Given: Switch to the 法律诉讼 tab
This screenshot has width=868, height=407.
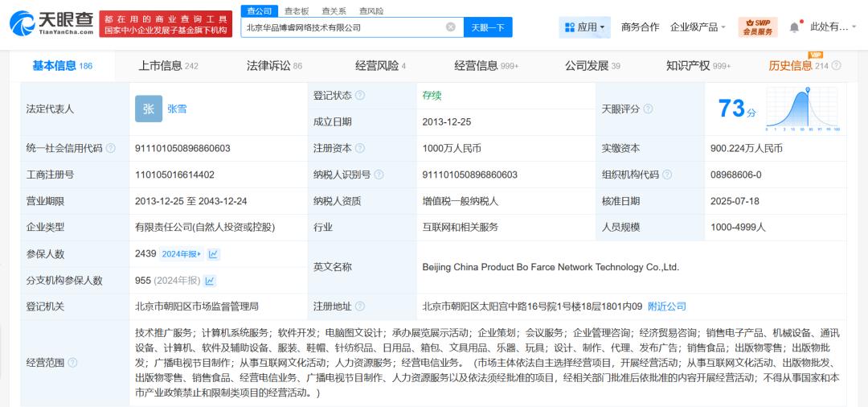Looking at the screenshot, I should pos(274,66).
